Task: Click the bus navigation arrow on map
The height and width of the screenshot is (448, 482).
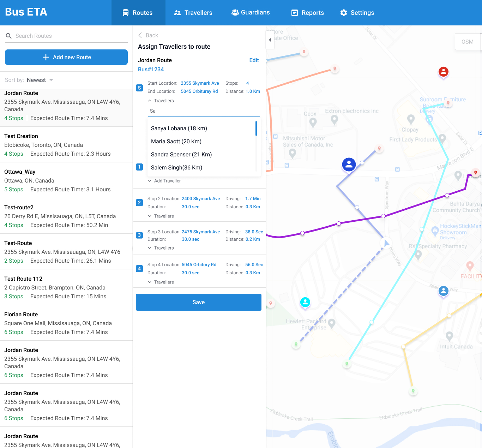Action: click(x=386, y=243)
